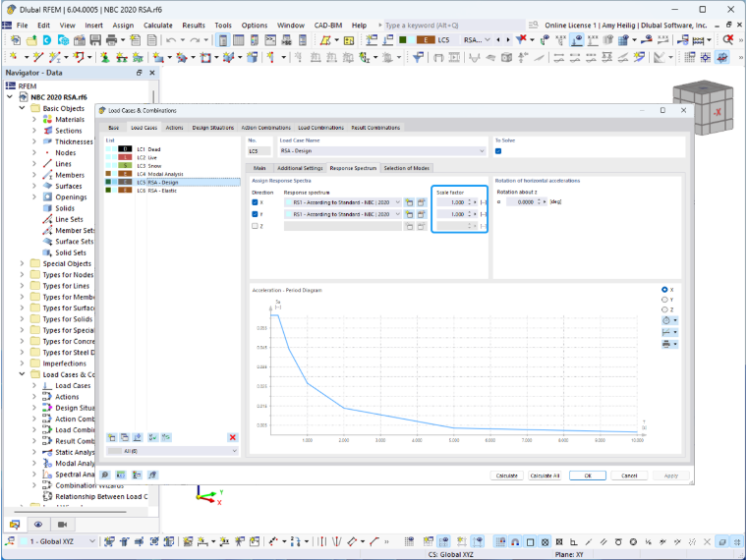Toggle the To Solve checkbox

[498, 151]
